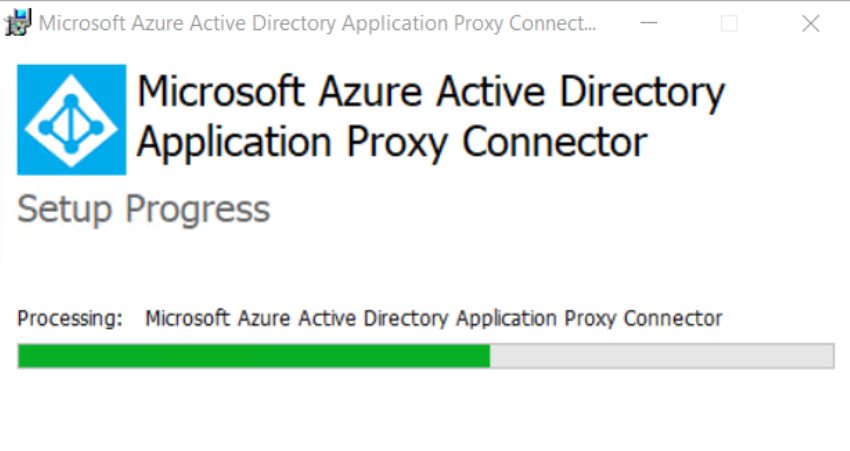Screen dimensions: 850x451
Task: Click the component name beside Processing
Action: click(434, 318)
